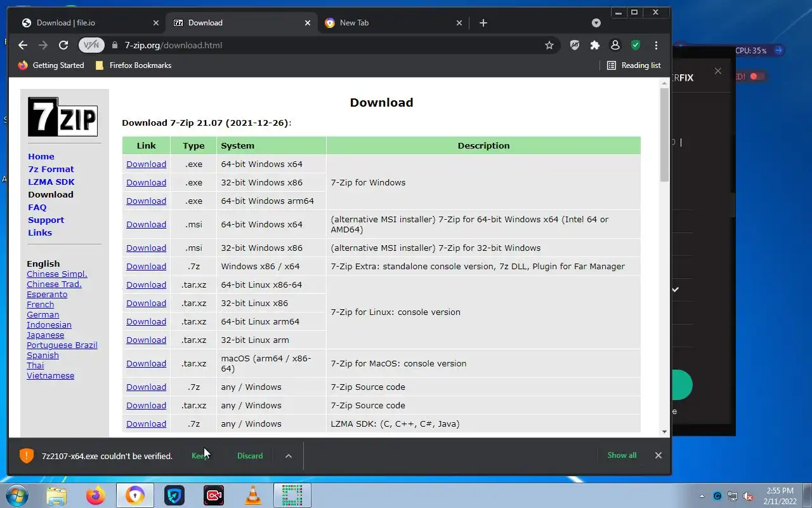Open the Firefox Bookmarks folder
Image resolution: width=812 pixels, height=508 pixels.
tap(133, 65)
